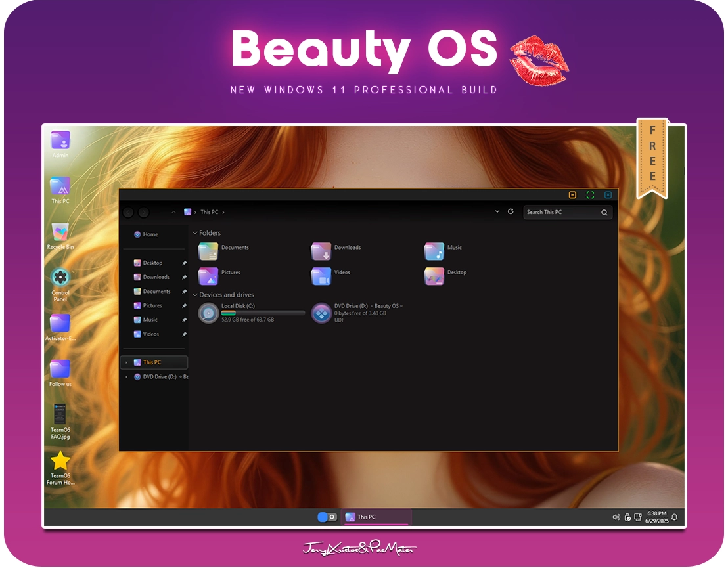The height and width of the screenshot is (568, 728).
Task: Open the Admin folder on the desktop
Action: coord(60,143)
